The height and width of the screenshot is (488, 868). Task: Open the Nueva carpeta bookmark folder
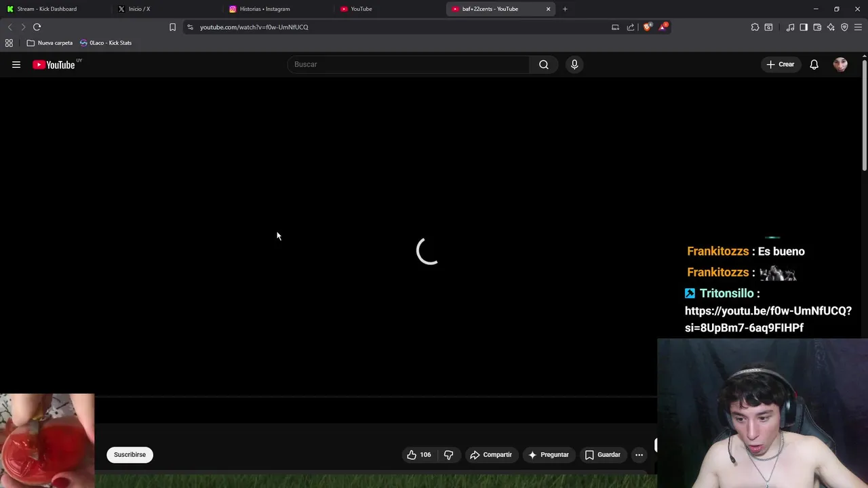(x=50, y=43)
